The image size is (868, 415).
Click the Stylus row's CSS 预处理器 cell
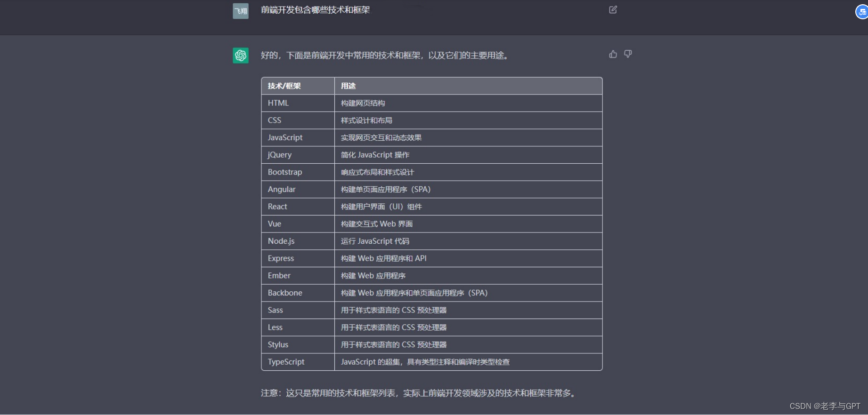469,345
